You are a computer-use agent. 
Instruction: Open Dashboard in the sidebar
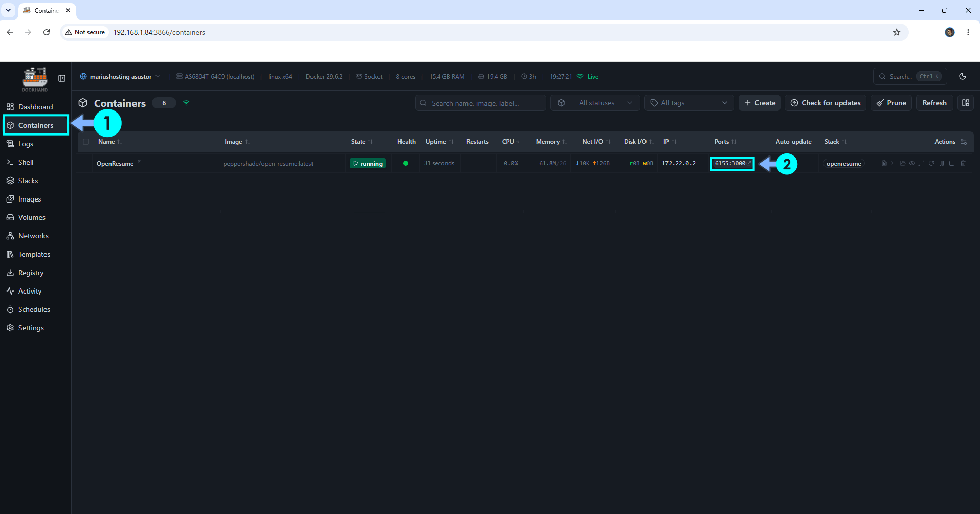point(35,107)
